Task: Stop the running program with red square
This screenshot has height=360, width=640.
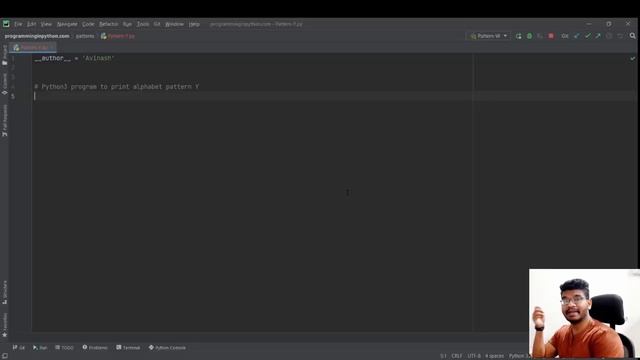Action: (x=551, y=36)
